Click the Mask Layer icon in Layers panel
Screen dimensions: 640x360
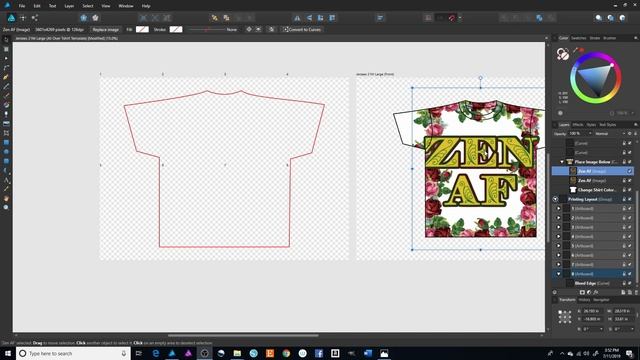coord(582,292)
